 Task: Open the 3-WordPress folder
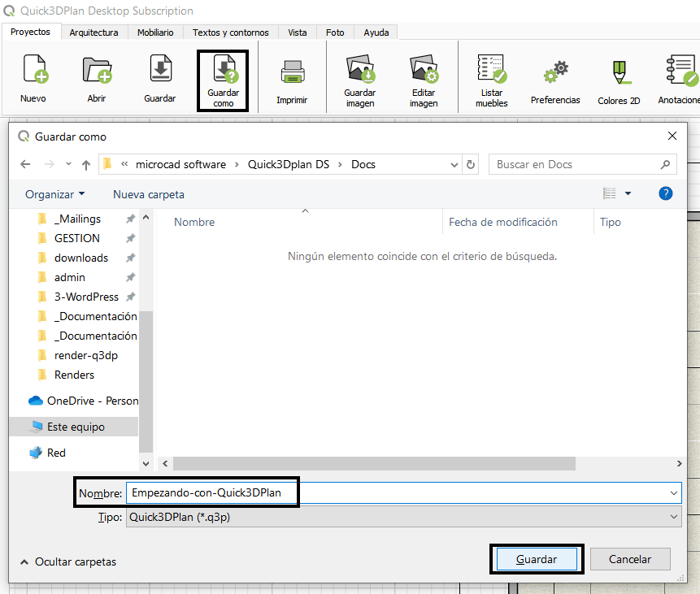pyautogui.click(x=86, y=297)
